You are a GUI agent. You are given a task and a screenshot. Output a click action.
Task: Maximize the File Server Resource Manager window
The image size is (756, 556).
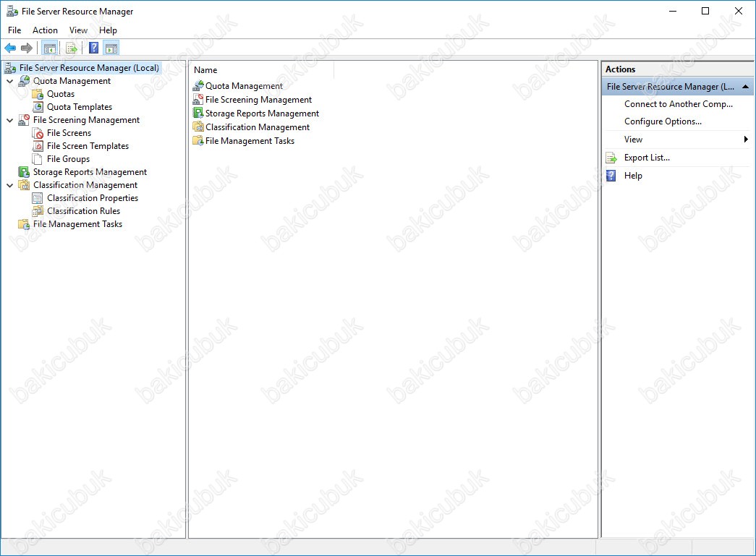point(705,11)
